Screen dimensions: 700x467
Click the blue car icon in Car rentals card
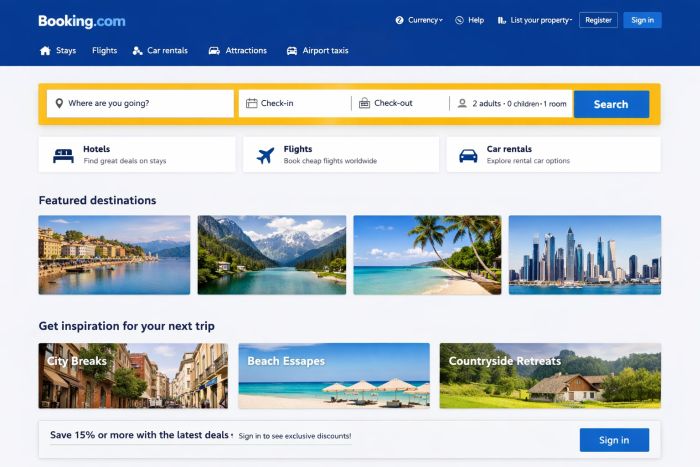pos(468,156)
